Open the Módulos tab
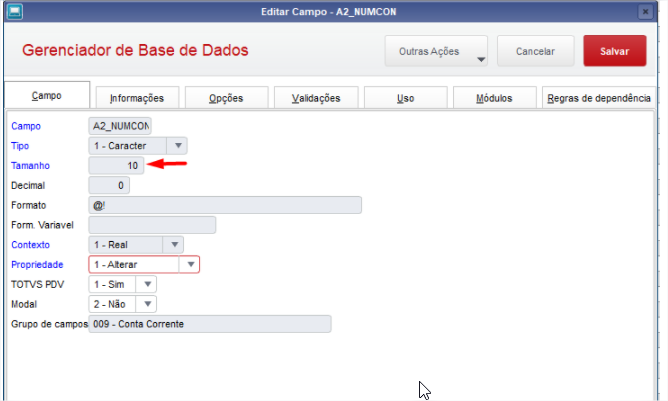This screenshot has width=668, height=401. point(495,98)
